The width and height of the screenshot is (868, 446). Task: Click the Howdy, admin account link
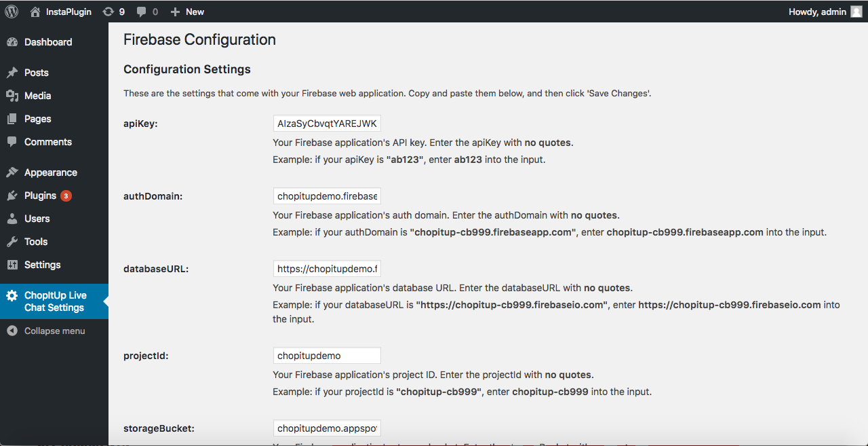pyautogui.click(x=817, y=12)
